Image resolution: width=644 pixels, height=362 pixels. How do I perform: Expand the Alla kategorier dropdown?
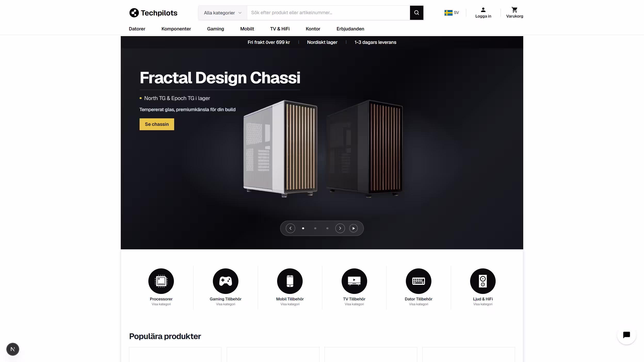click(x=223, y=13)
